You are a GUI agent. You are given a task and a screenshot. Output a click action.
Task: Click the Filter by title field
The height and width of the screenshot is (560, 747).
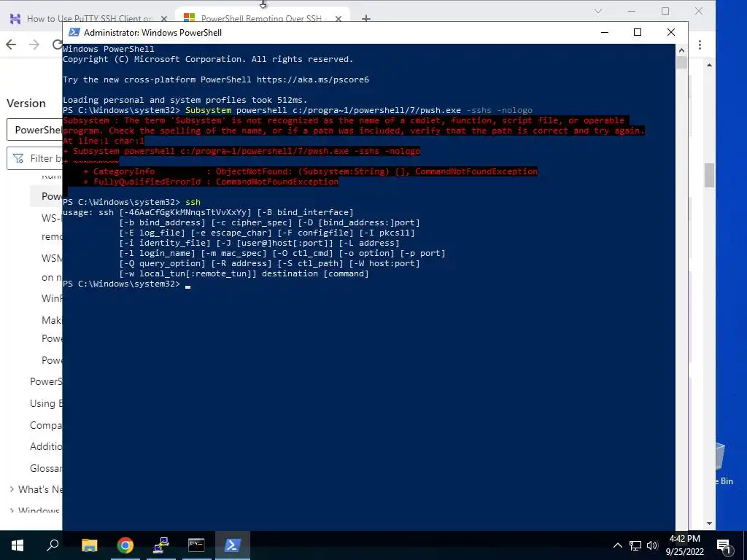pos(34,158)
